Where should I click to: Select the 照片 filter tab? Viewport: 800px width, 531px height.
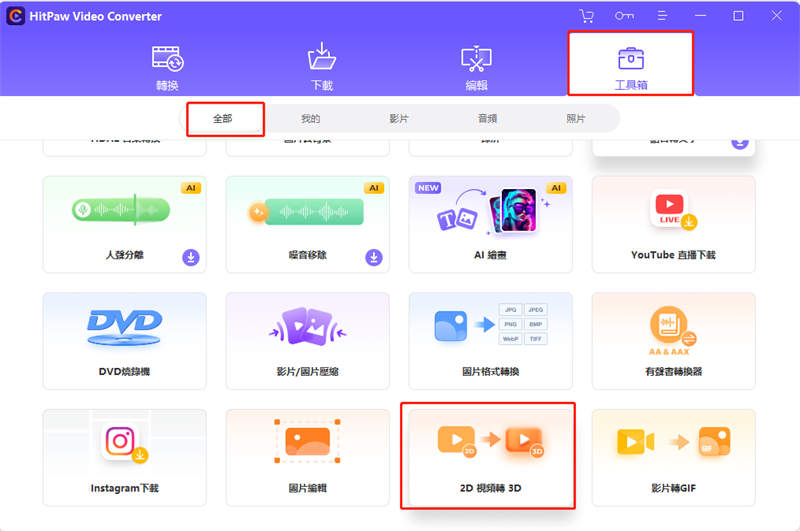576,119
